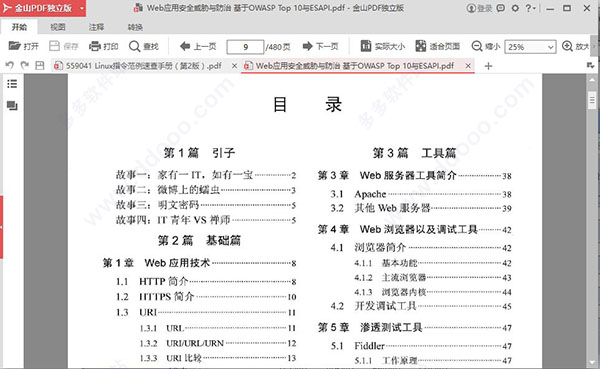Click the redo arrow icon
The image size is (600, 369).
[24, 65]
